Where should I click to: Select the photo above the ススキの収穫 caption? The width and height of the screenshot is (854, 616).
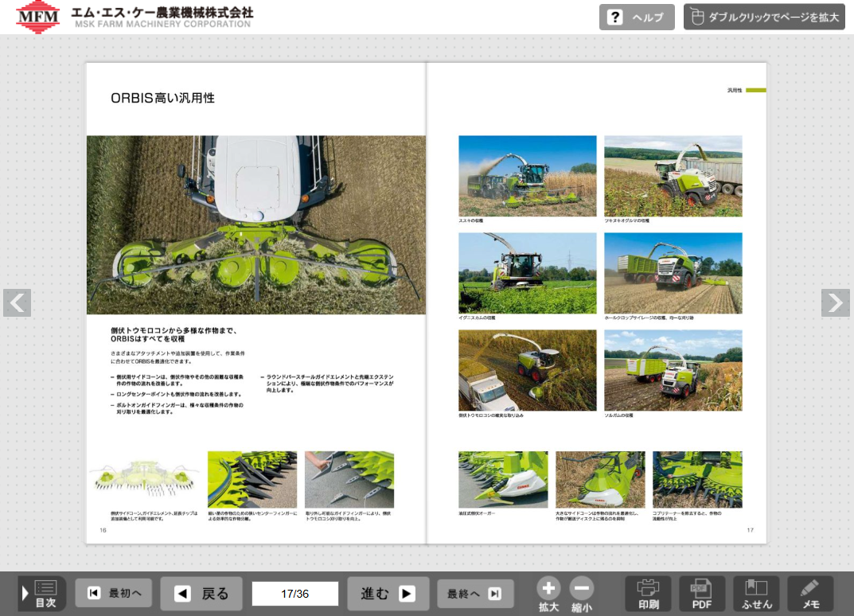tap(527, 176)
